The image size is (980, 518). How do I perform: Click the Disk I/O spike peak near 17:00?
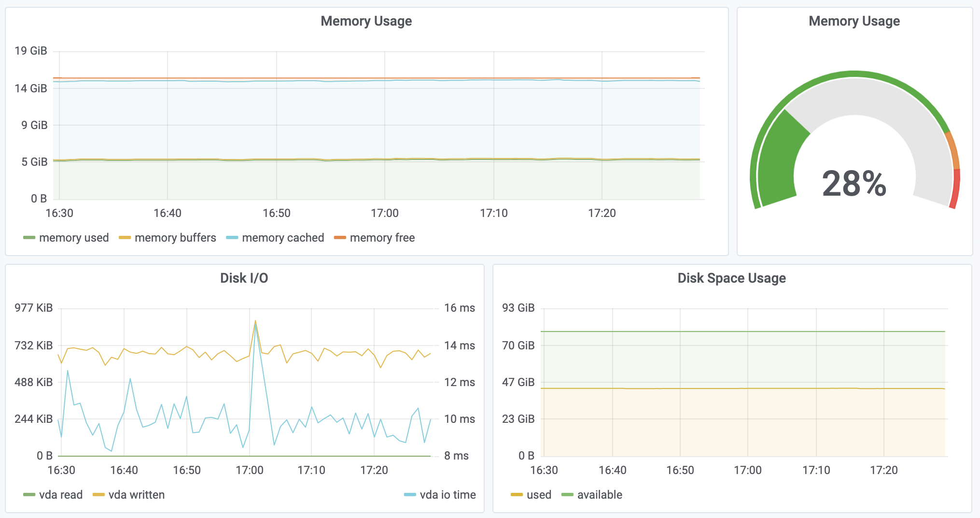pyautogui.click(x=255, y=321)
